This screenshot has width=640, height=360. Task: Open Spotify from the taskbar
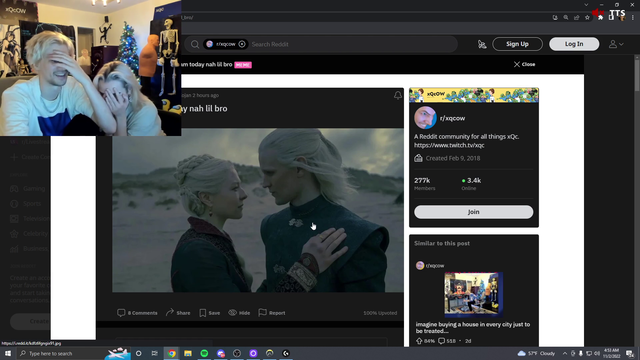pyautogui.click(x=204, y=353)
